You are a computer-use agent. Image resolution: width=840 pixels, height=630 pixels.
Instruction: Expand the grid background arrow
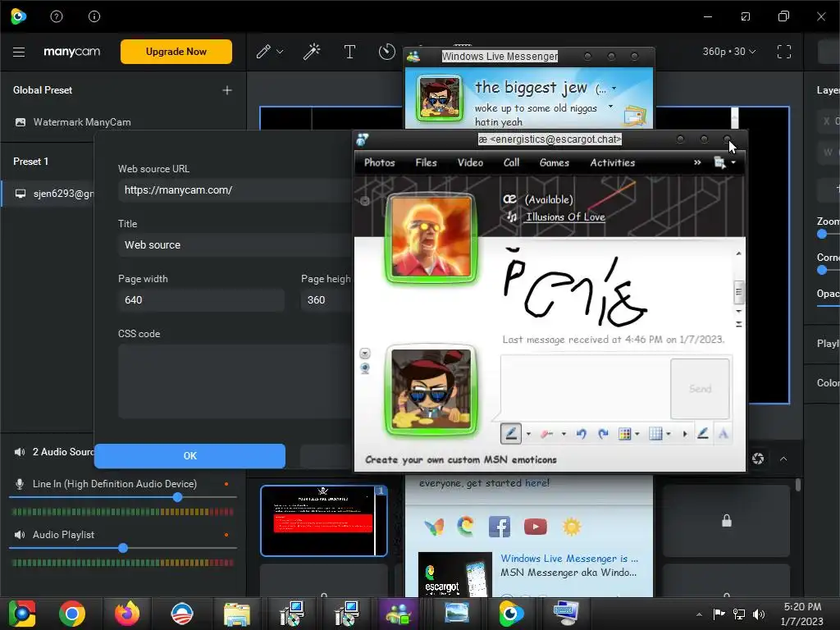point(669,434)
